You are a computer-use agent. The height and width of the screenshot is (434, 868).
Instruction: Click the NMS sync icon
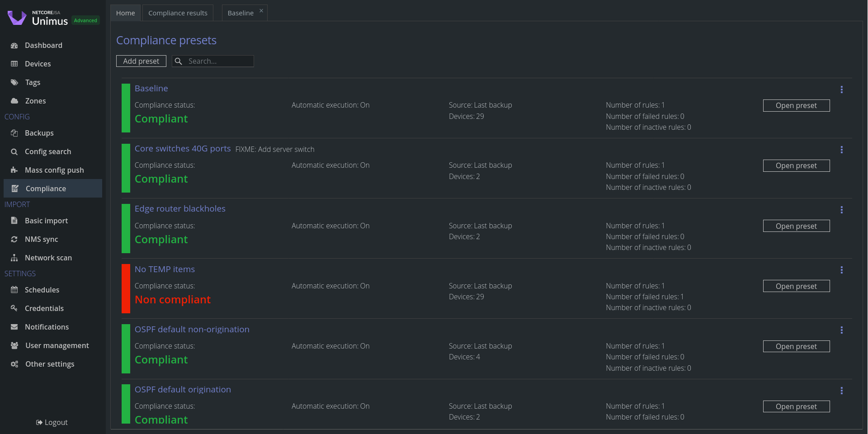pos(14,239)
